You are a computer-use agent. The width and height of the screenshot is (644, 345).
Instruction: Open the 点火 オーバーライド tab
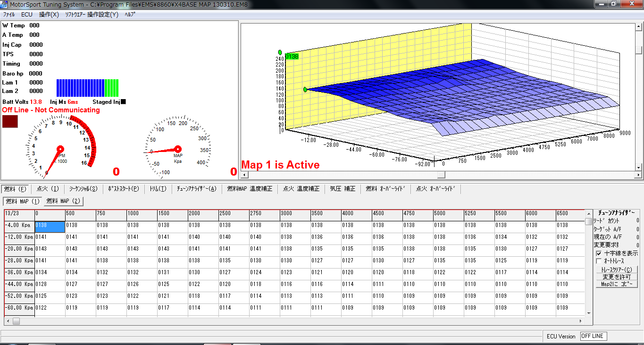[x=436, y=189]
